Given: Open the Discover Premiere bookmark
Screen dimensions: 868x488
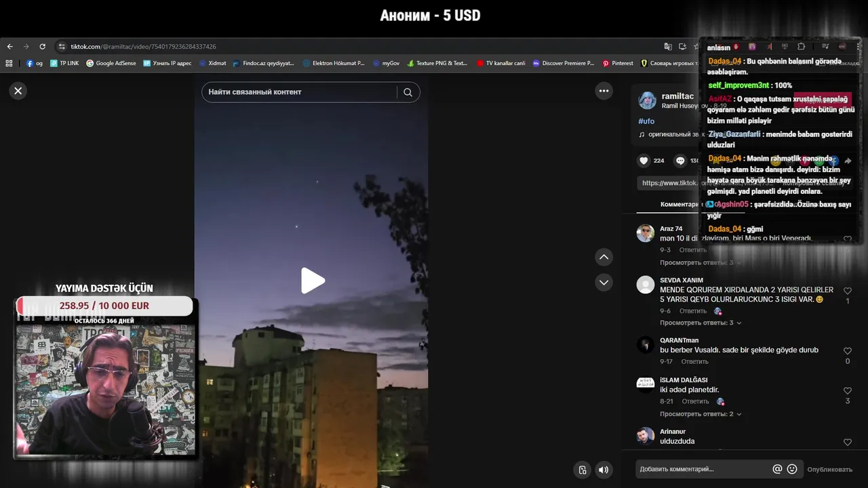Looking at the screenshot, I should [563, 63].
